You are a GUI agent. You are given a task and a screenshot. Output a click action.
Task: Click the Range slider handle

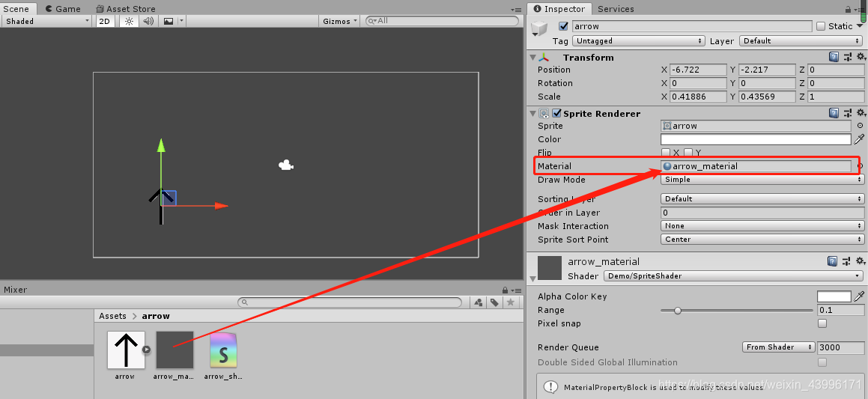tap(678, 310)
